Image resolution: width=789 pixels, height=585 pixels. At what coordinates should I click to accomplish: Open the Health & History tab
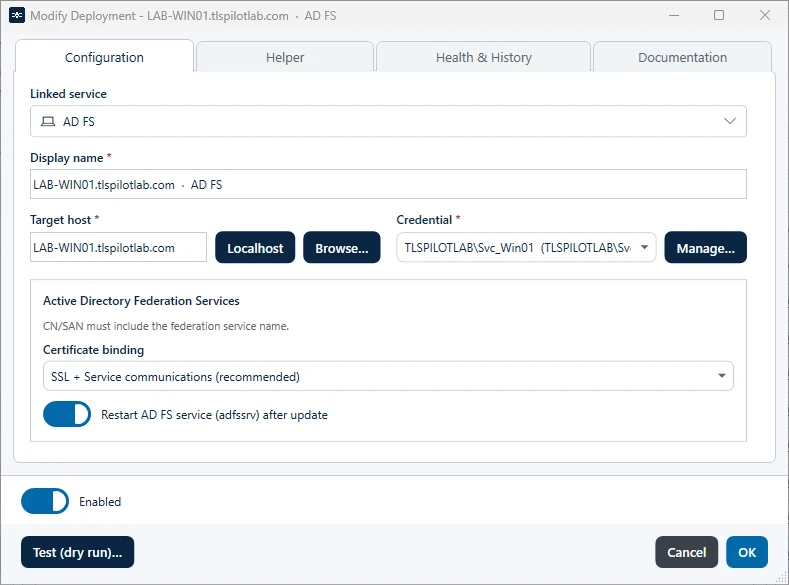[x=484, y=57]
